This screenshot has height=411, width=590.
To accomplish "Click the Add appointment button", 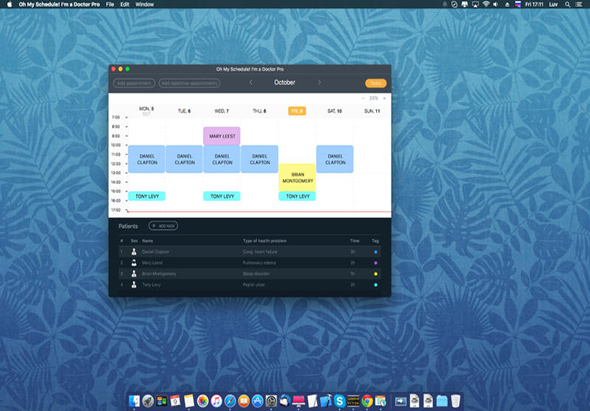I will tap(134, 83).
